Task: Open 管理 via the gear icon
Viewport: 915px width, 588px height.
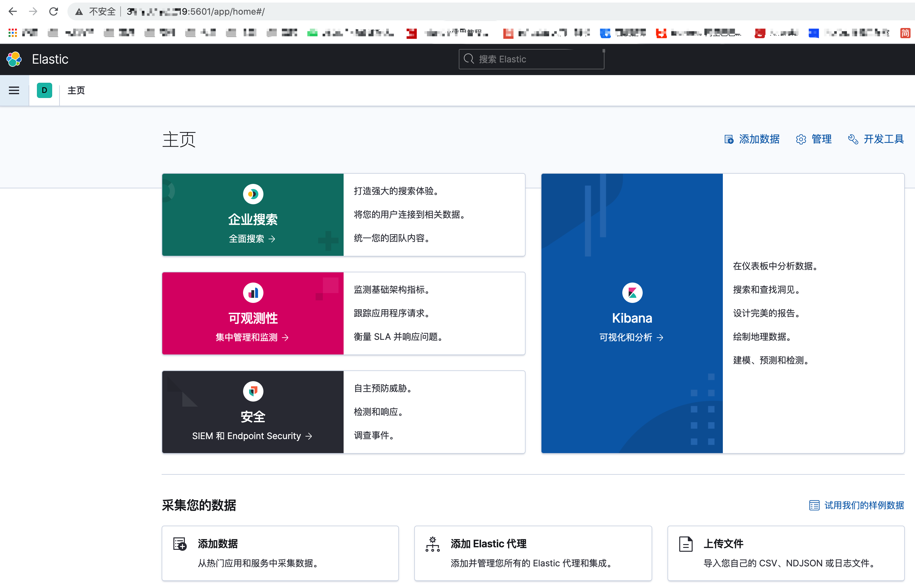Action: coord(801,139)
